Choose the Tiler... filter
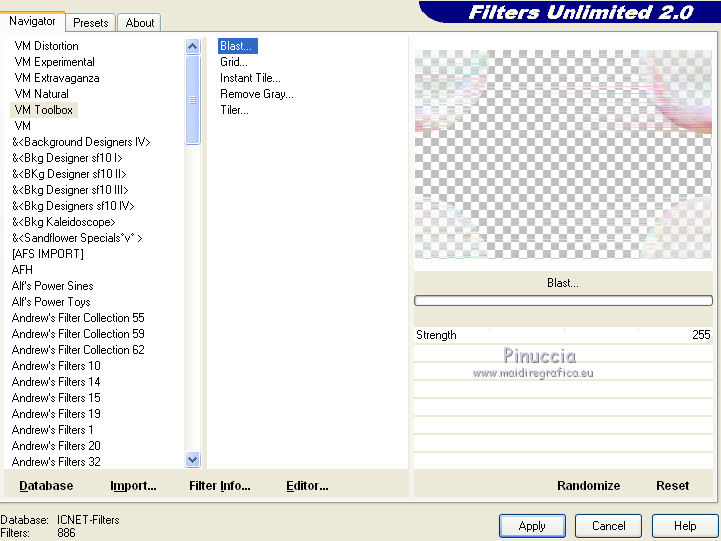The width and height of the screenshot is (721, 541). (234, 110)
